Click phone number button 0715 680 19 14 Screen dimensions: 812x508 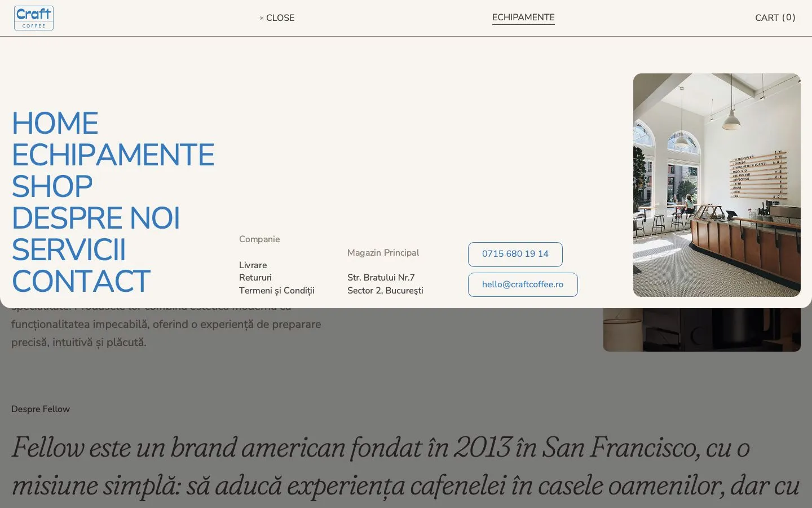515,255
